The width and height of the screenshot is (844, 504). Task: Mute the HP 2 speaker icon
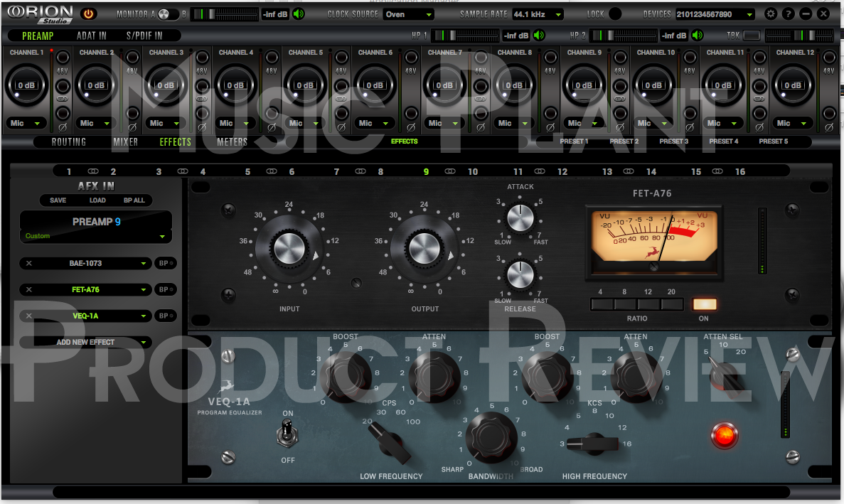pyautogui.click(x=698, y=36)
